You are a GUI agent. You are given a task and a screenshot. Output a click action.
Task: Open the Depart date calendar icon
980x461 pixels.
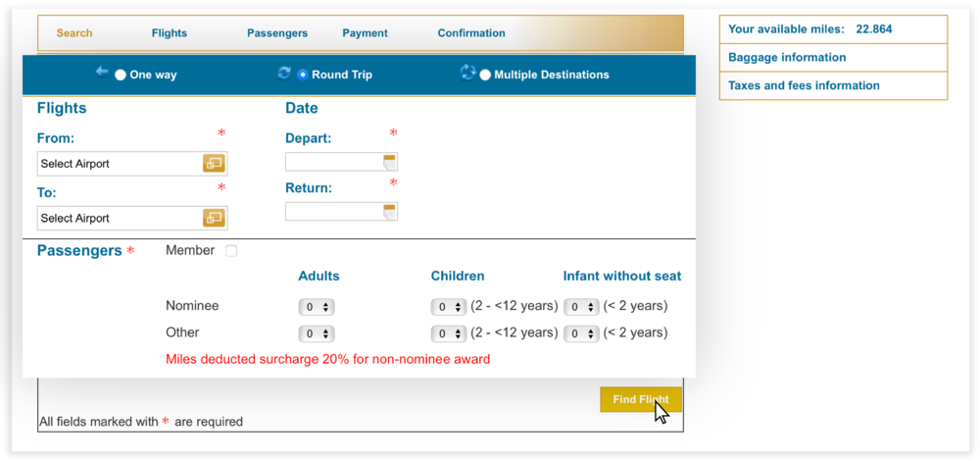coord(389,162)
